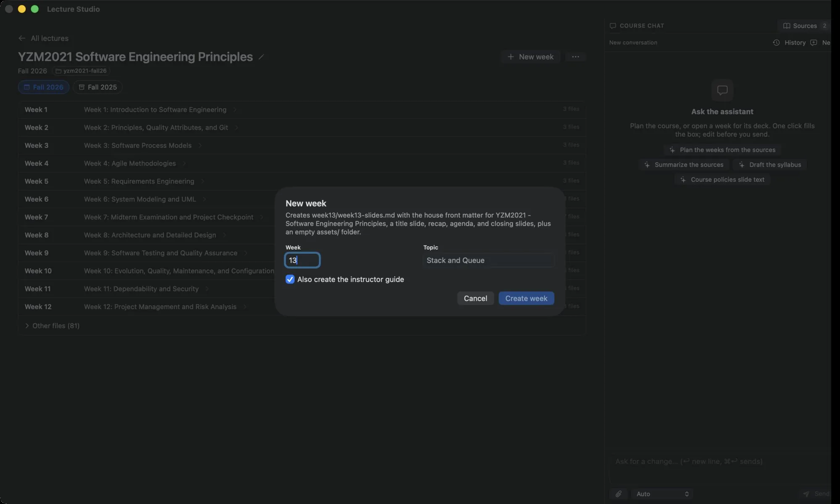This screenshot has height=504, width=840.
Task: Open the three-dots course options menu
Action: click(x=575, y=57)
